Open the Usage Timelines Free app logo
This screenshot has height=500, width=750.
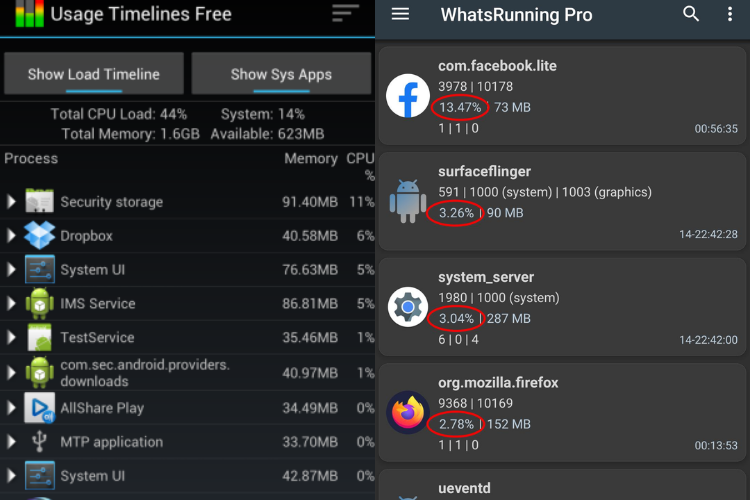(29, 13)
